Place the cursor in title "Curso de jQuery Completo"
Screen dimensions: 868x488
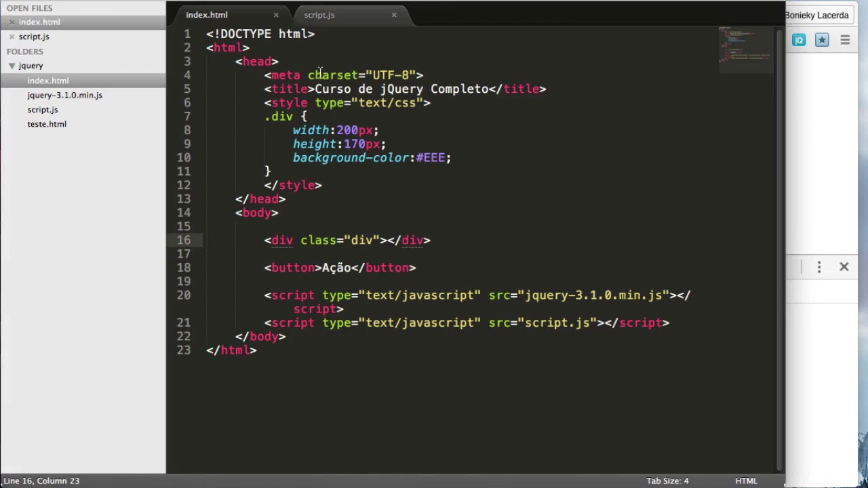(x=401, y=89)
